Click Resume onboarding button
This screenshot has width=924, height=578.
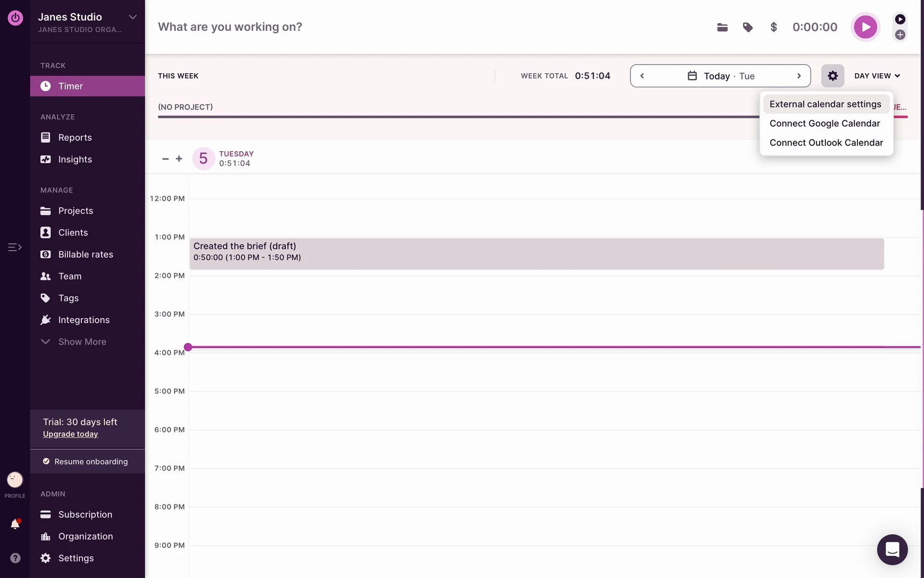[x=87, y=461]
